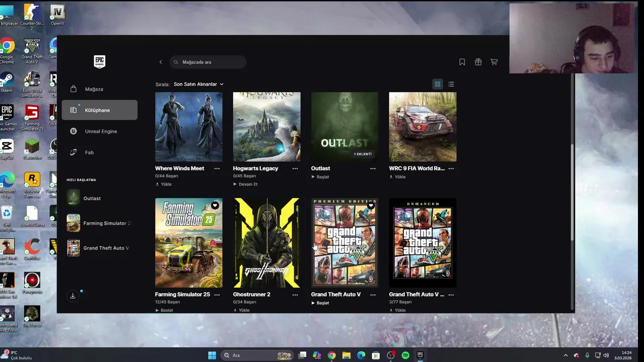Click Başlat under Outlast
644x362 pixels.
(x=320, y=177)
